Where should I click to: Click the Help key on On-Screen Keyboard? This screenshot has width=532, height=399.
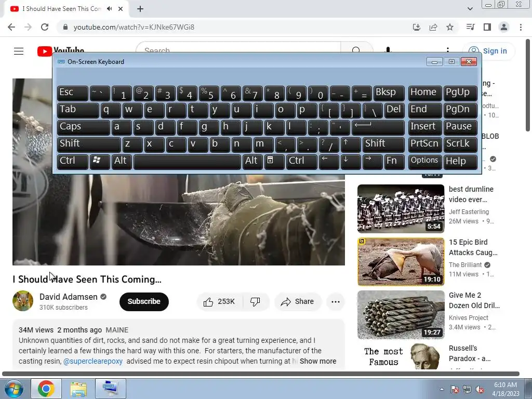tap(460, 161)
